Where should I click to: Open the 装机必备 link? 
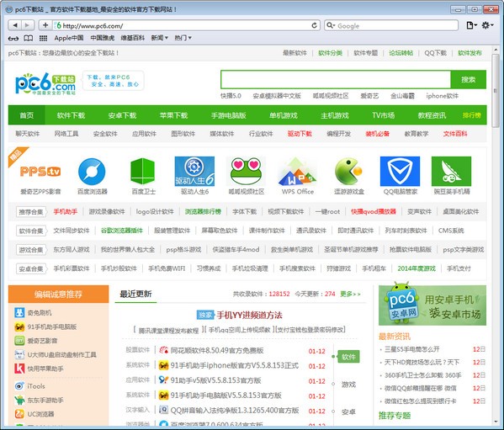pyautogui.click(x=377, y=134)
